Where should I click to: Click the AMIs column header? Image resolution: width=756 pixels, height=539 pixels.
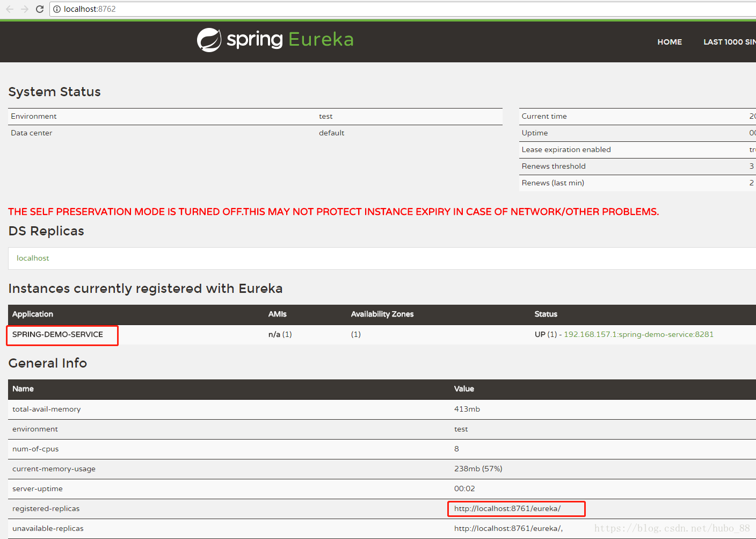click(x=277, y=314)
